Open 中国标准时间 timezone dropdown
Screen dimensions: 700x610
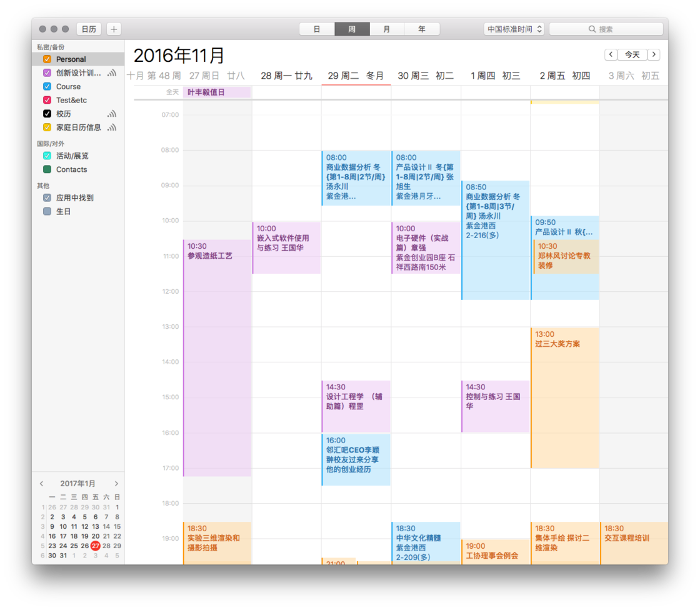click(x=514, y=29)
